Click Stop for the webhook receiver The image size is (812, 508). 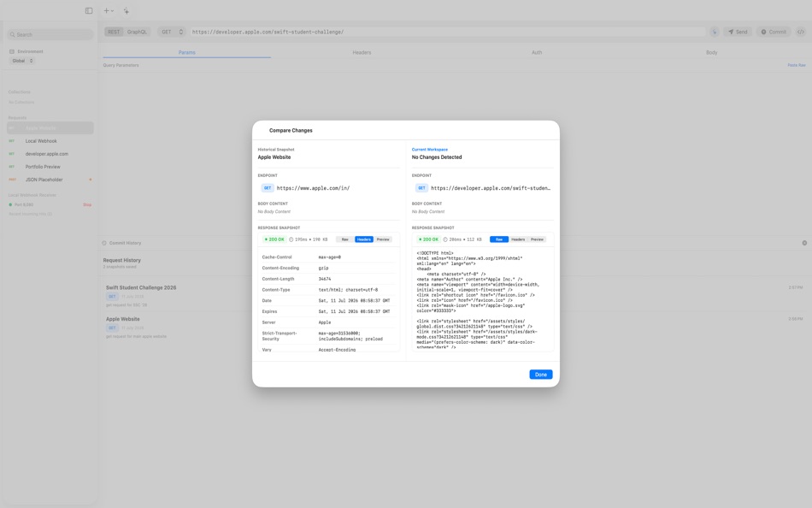pyautogui.click(x=87, y=204)
